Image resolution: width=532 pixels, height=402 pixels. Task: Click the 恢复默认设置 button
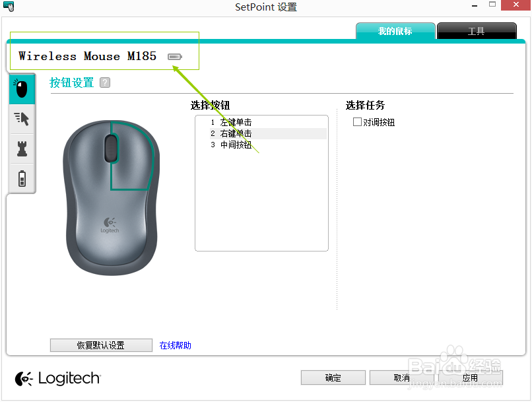[101, 345]
